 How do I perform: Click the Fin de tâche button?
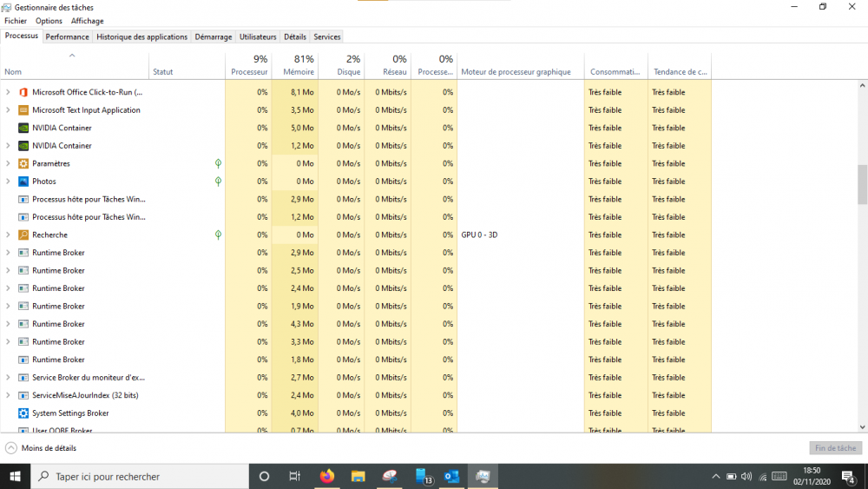coord(835,448)
